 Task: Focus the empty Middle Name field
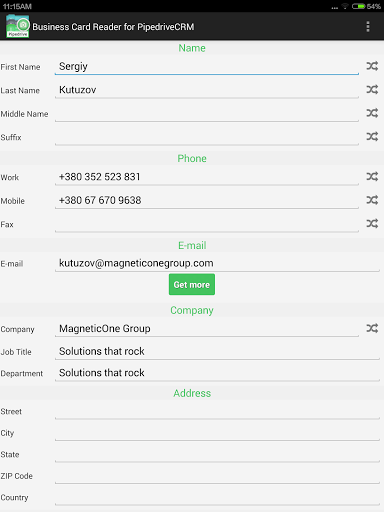coord(207,113)
